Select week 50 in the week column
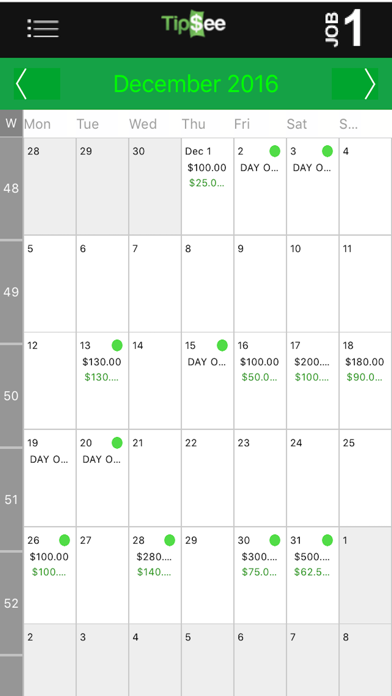 (11, 395)
